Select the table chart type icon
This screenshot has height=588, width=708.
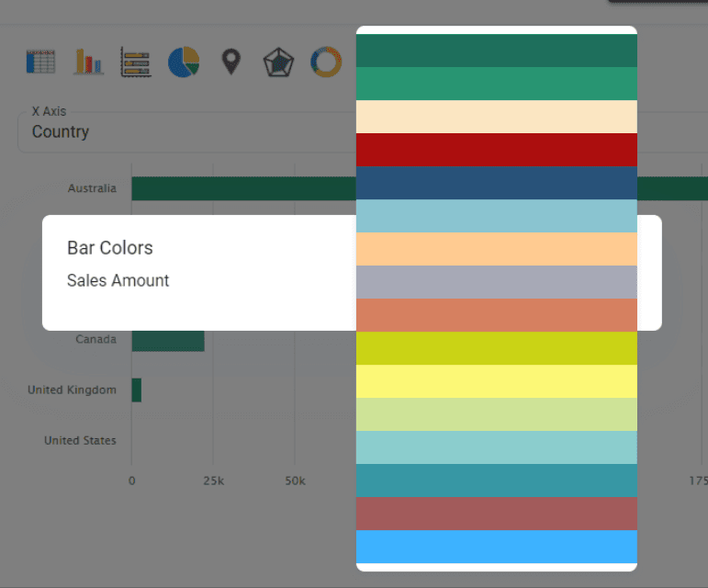[41, 62]
